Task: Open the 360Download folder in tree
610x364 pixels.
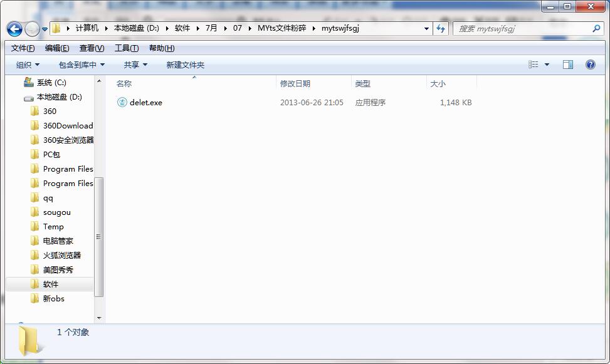Action: (x=68, y=125)
